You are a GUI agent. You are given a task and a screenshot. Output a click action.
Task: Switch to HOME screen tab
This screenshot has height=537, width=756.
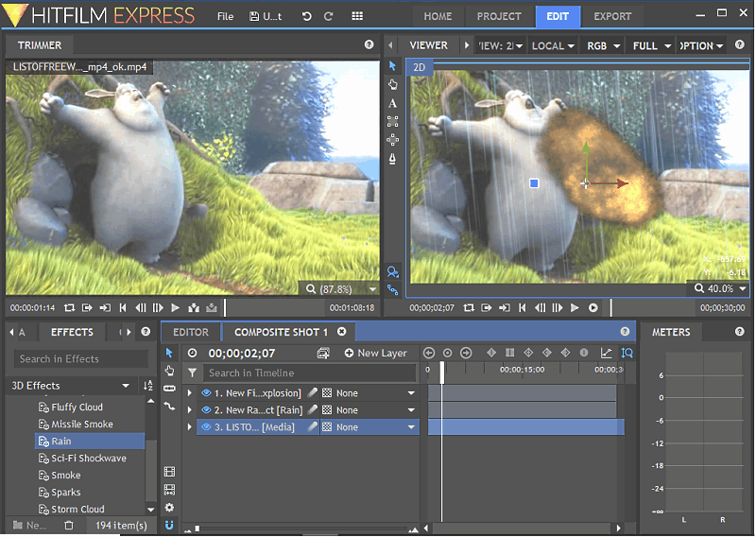(x=438, y=16)
